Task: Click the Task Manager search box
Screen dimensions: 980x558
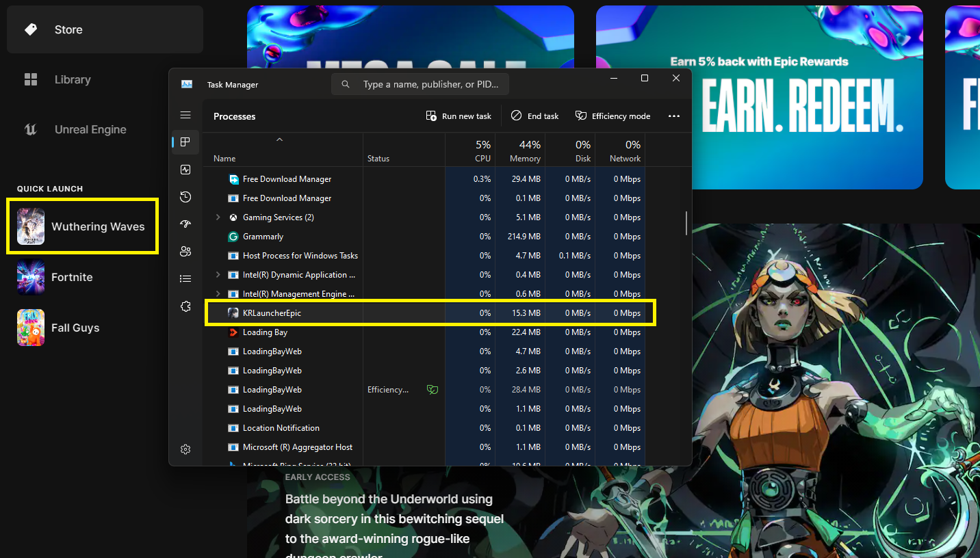Action: coord(420,84)
